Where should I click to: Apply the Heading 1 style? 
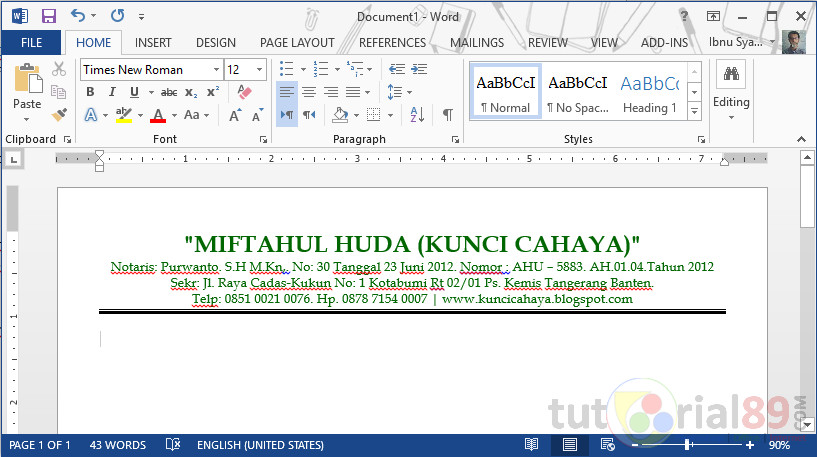pos(650,92)
